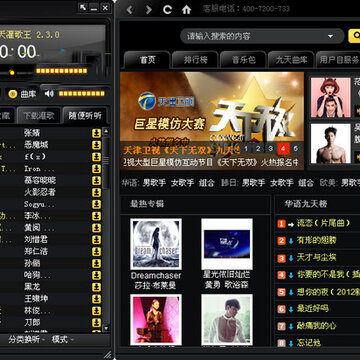Viewport: 360px width, 360px height.
Task: Expand the search box dropdown arrow
Action: 331,36
